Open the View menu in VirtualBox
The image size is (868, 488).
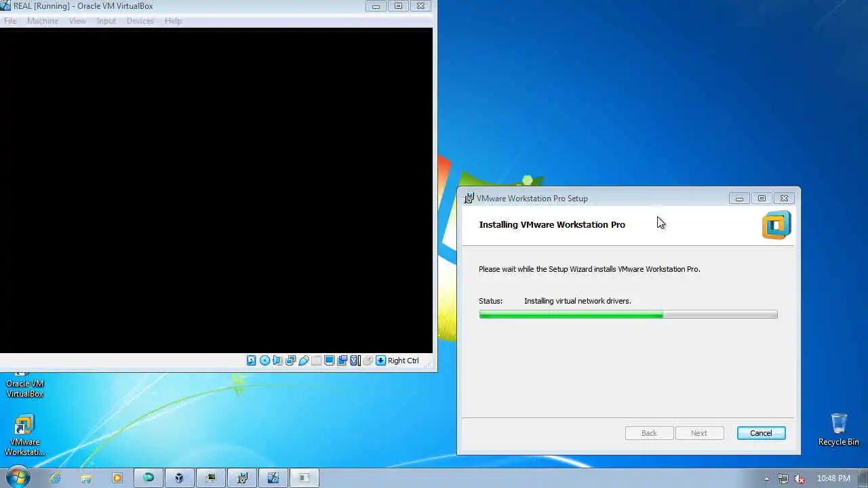(x=77, y=21)
